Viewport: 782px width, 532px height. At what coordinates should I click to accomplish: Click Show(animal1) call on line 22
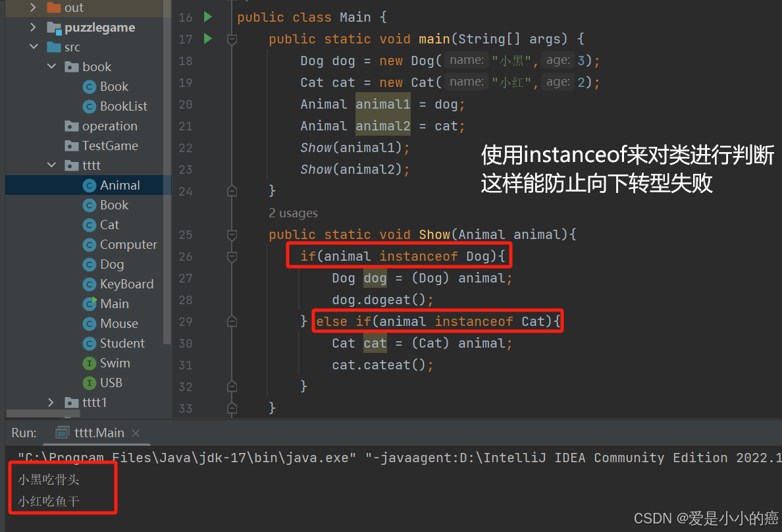(355, 147)
